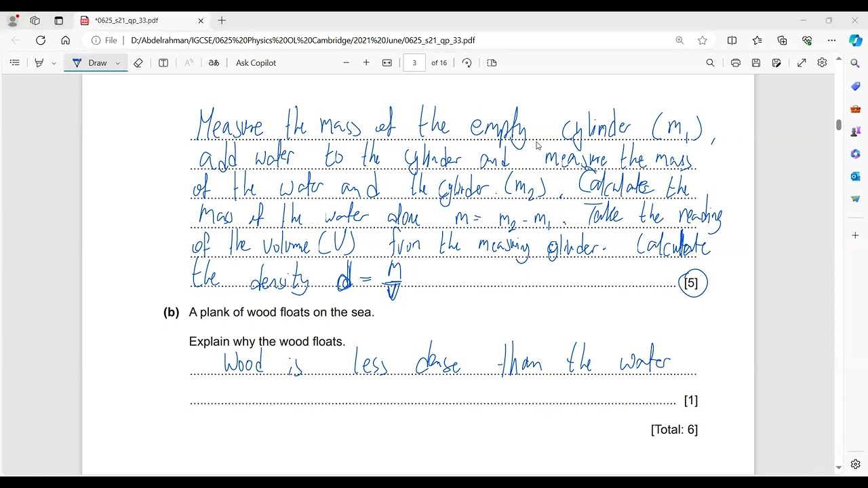This screenshot has width=868, height=488.
Task: Click the Fit to width icon
Action: pos(387,62)
